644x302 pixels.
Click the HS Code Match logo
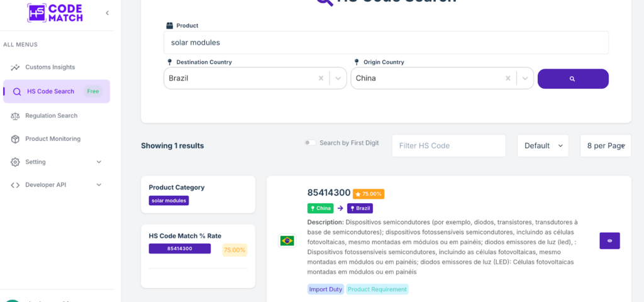(x=55, y=13)
